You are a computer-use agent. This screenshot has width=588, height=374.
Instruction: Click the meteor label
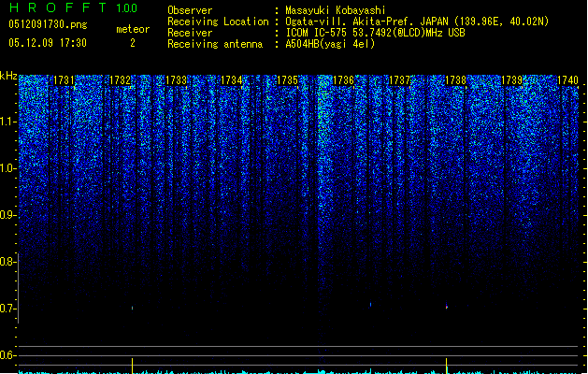(133, 29)
